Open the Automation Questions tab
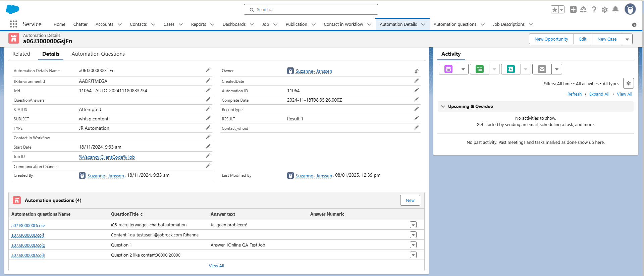The width and height of the screenshot is (644, 276). pyautogui.click(x=98, y=54)
